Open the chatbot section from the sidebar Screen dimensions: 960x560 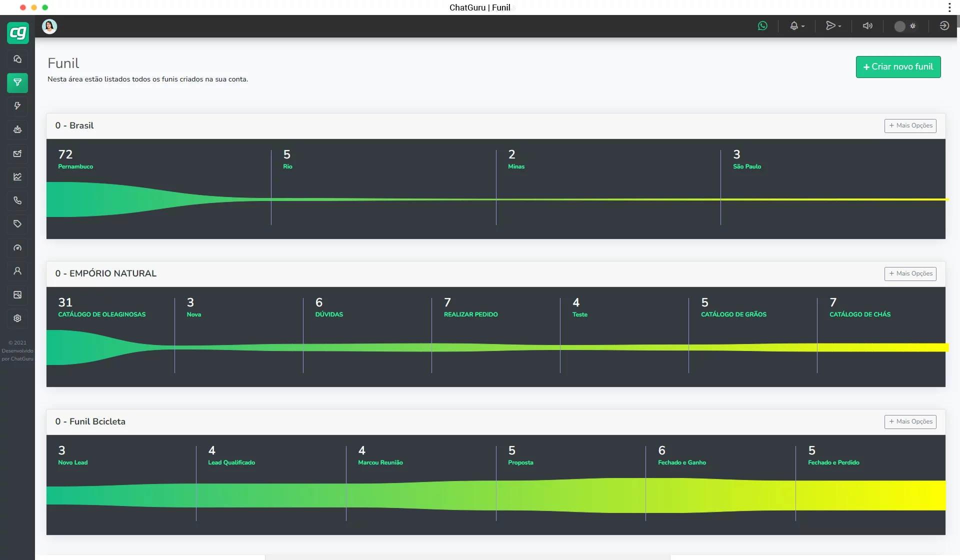click(x=17, y=129)
